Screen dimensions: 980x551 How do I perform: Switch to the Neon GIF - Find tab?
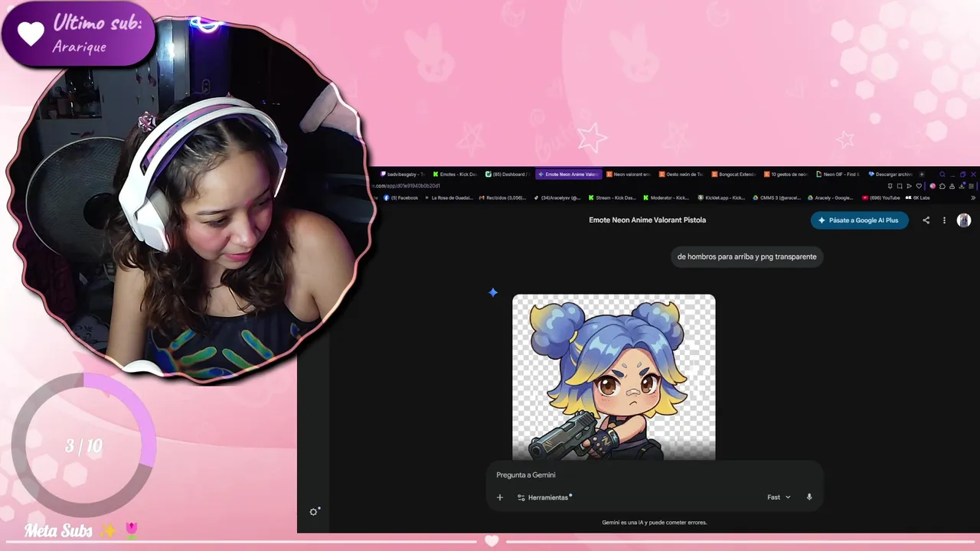pyautogui.click(x=838, y=174)
